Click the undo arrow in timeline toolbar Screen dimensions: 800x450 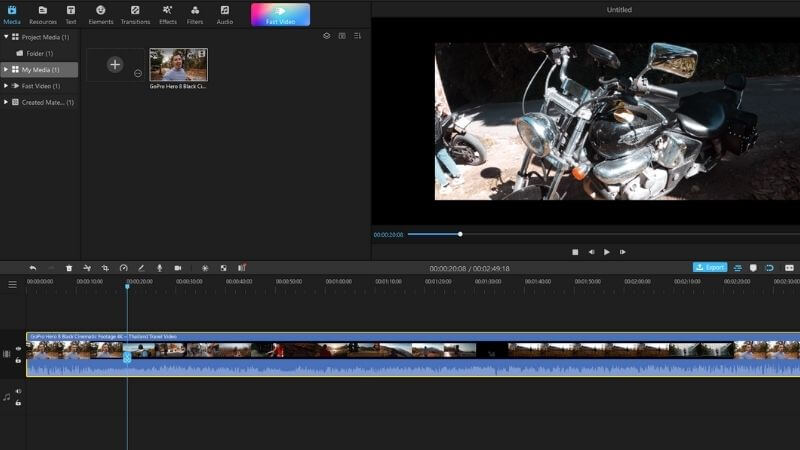tap(33, 268)
